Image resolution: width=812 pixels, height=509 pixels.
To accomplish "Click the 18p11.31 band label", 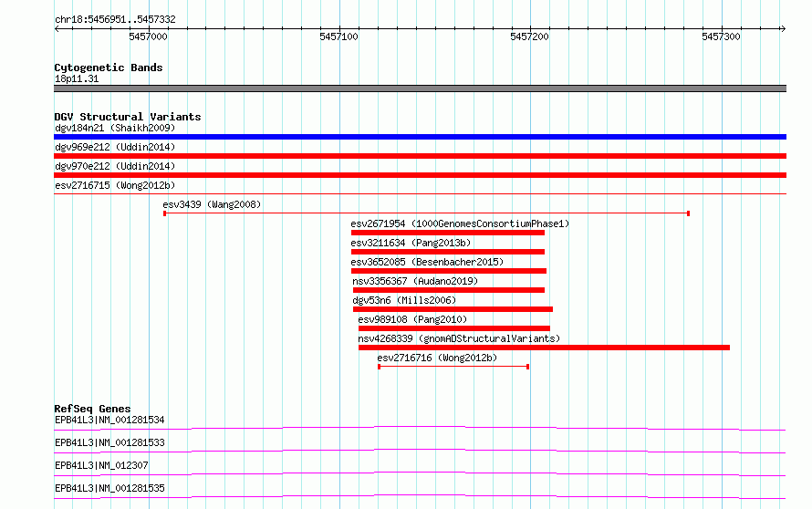I will 77,78.
